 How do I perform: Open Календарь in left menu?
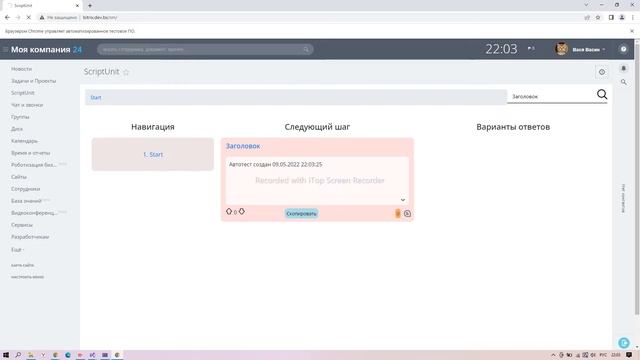[24, 141]
